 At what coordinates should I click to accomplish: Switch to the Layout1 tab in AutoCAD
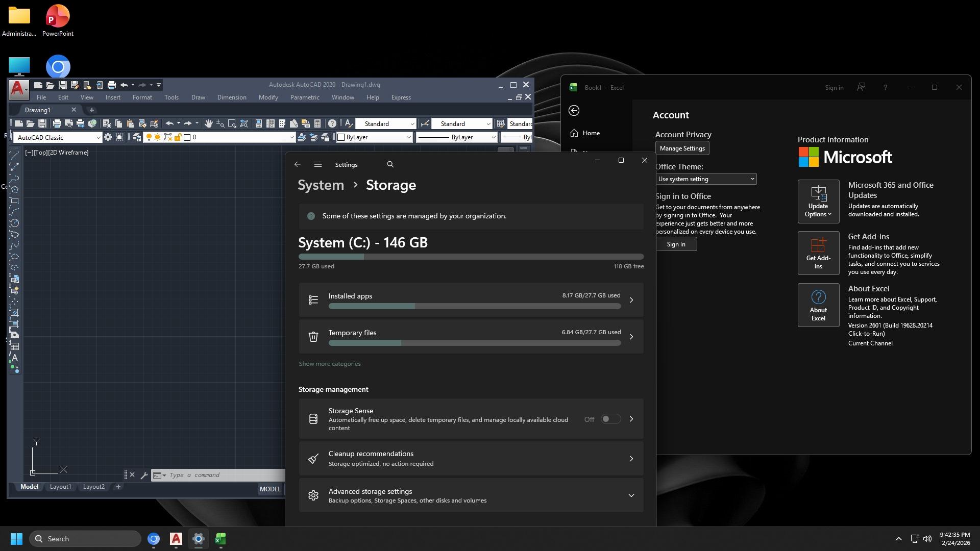(60, 487)
